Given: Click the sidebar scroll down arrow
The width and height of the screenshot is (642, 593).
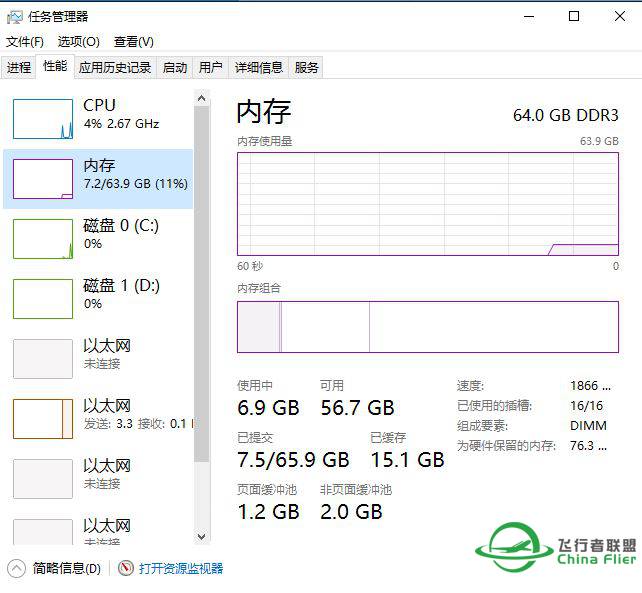Looking at the screenshot, I should click(x=201, y=536).
